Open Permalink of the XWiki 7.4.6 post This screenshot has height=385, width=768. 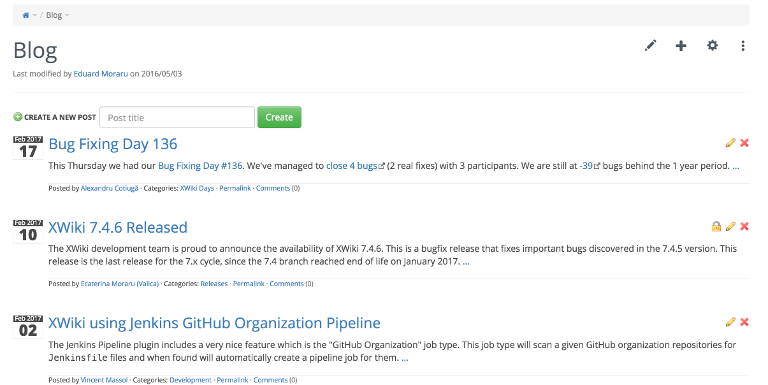(248, 284)
